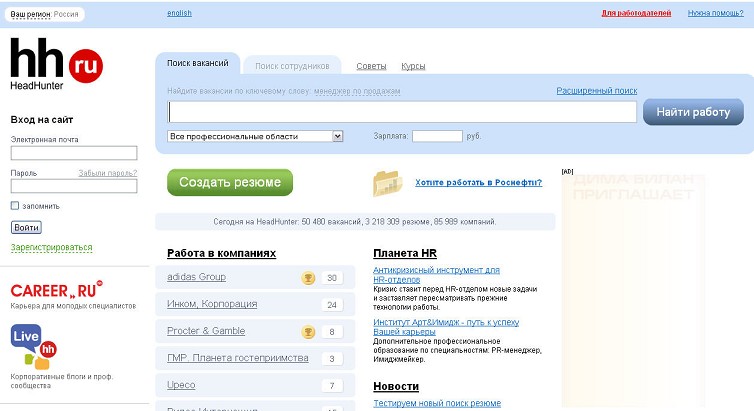The height and width of the screenshot is (411, 754).
Task: Click the «Нужна помощь?» link
Action: pyautogui.click(x=716, y=13)
